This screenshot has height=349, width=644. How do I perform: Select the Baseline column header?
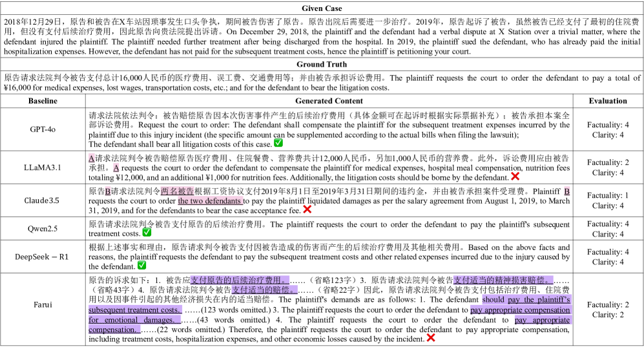pos(43,101)
